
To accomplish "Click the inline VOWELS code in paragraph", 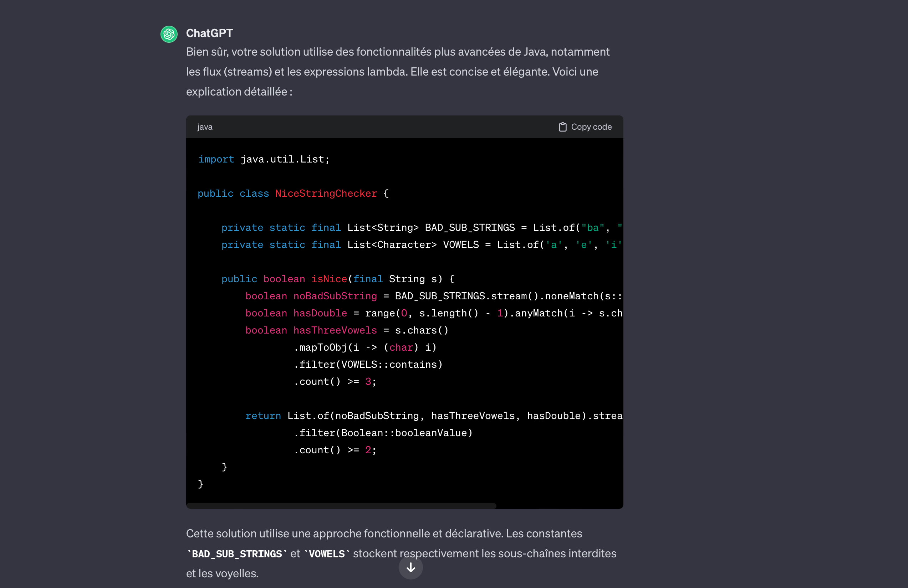I will tap(327, 554).
